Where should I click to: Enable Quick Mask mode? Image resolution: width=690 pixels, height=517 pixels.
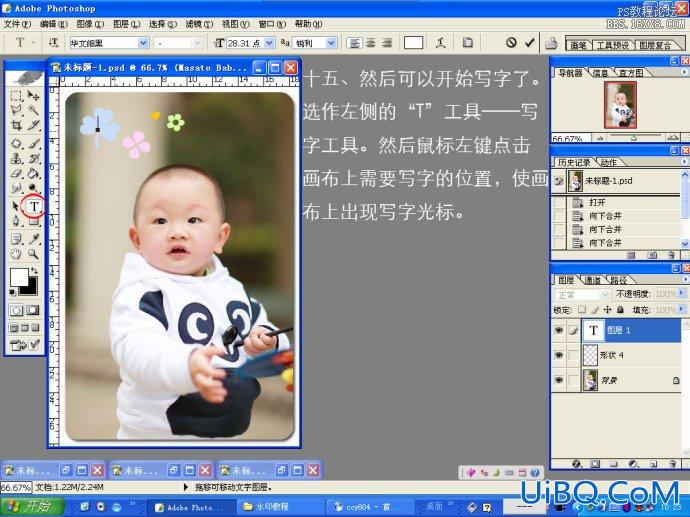point(33,310)
